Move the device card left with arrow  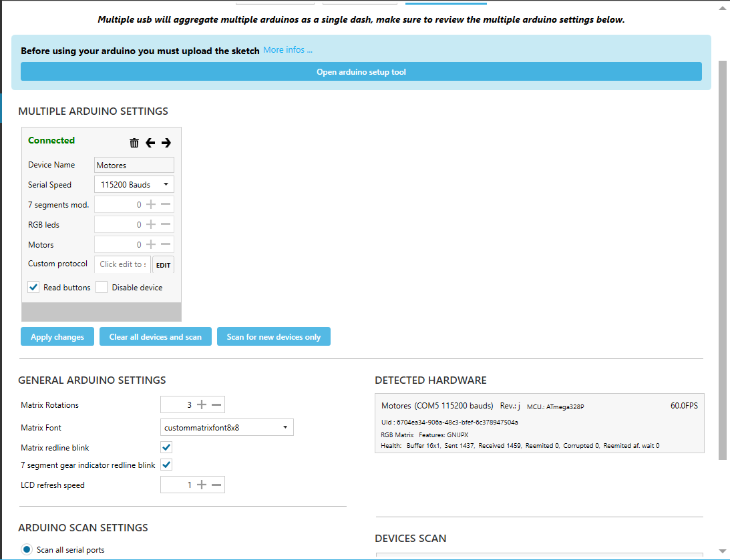[150, 143]
